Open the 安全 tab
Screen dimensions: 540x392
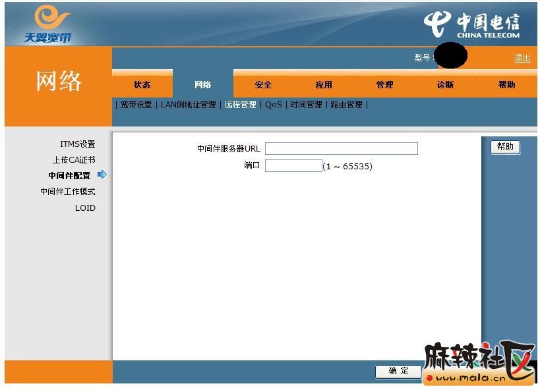pos(263,85)
